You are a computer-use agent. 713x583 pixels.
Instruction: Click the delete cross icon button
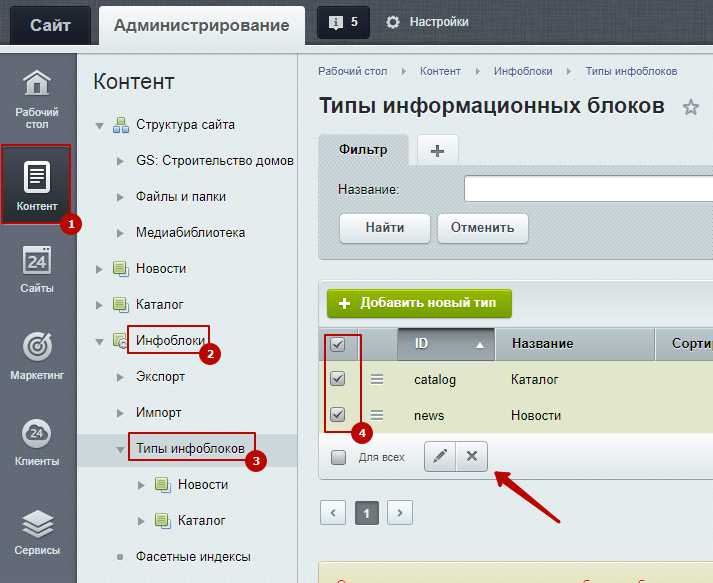coord(472,456)
